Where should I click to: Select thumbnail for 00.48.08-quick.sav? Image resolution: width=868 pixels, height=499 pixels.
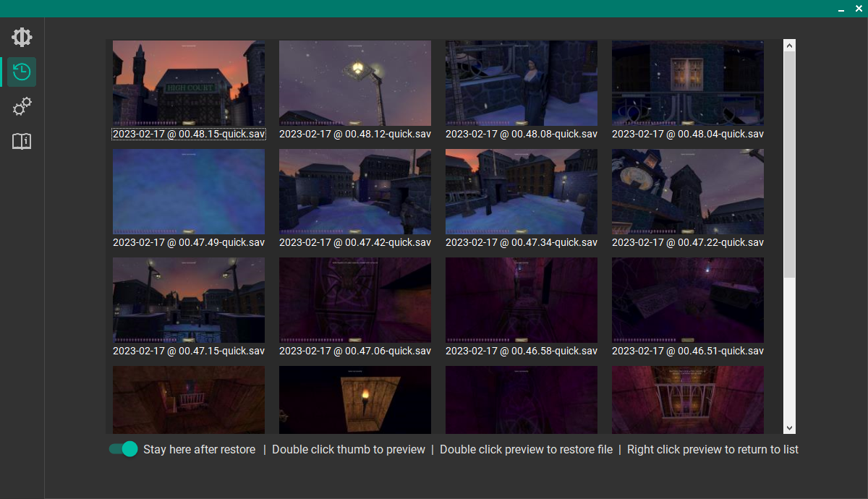(x=522, y=83)
